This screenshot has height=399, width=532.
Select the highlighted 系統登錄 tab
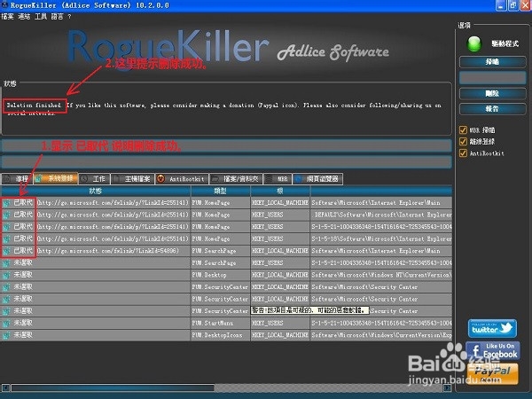(x=56, y=178)
